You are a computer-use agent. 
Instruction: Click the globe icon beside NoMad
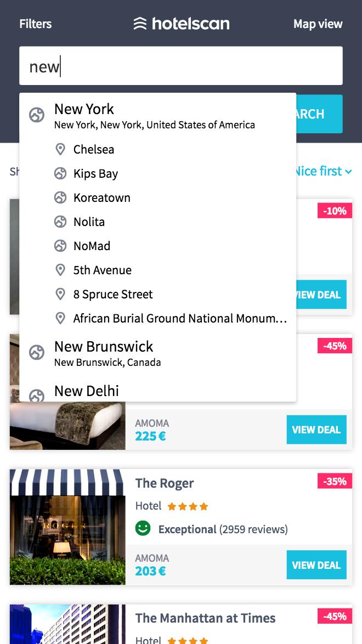[x=60, y=246]
